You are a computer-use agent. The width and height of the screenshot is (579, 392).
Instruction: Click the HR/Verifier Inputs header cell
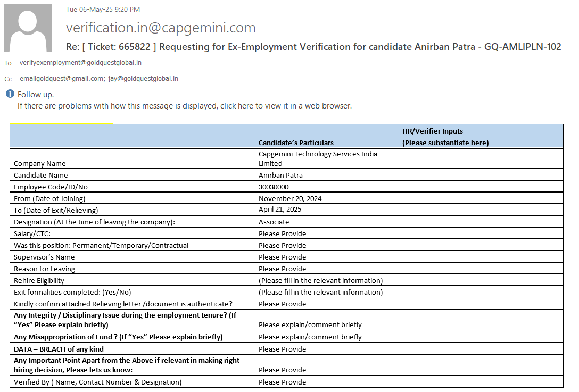click(481, 131)
